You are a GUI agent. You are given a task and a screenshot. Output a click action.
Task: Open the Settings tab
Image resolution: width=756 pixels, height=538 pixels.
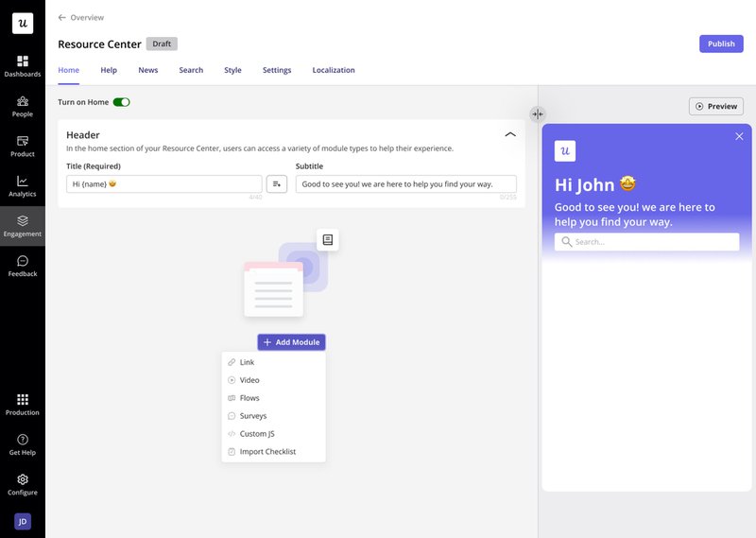(277, 70)
